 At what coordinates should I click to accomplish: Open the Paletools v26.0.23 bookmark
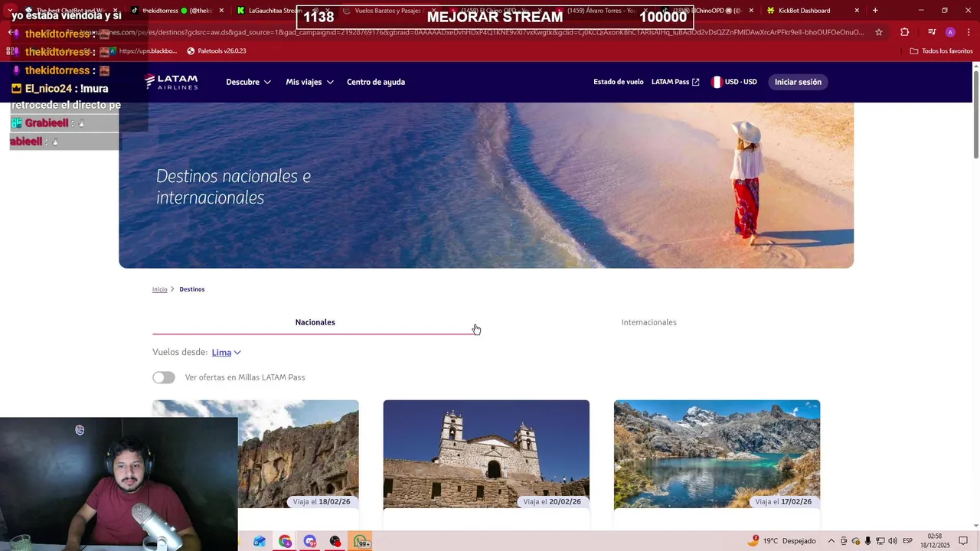point(217,51)
